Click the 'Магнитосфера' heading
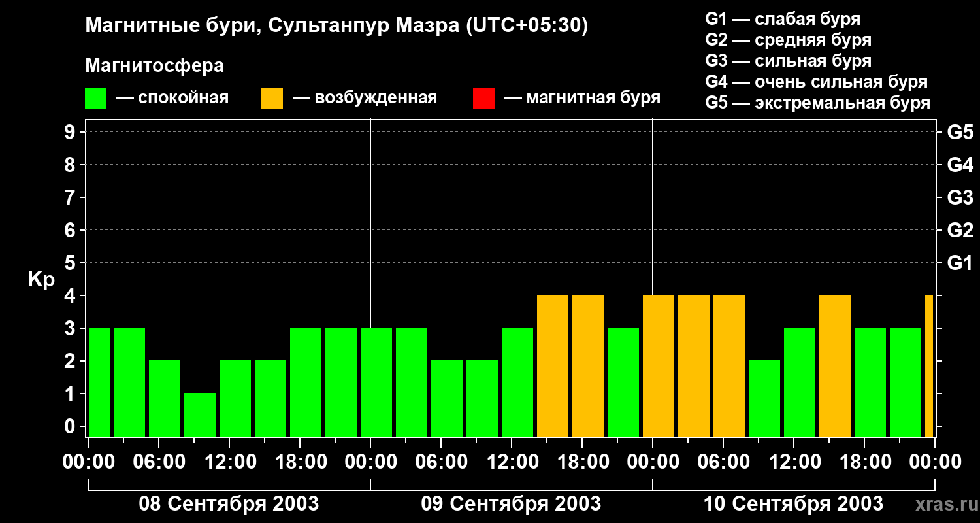 tap(154, 66)
